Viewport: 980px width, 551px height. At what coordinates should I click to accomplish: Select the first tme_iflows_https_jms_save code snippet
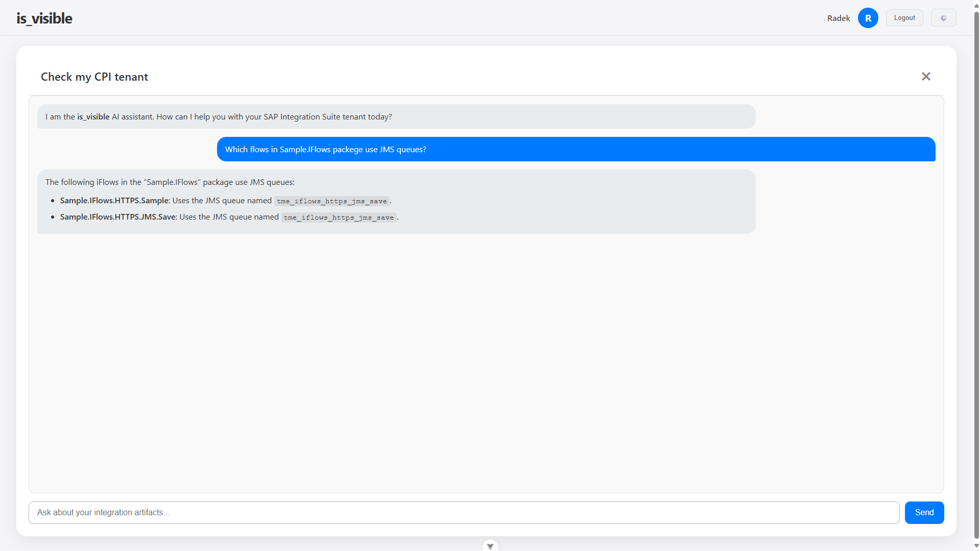tap(331, 201)
